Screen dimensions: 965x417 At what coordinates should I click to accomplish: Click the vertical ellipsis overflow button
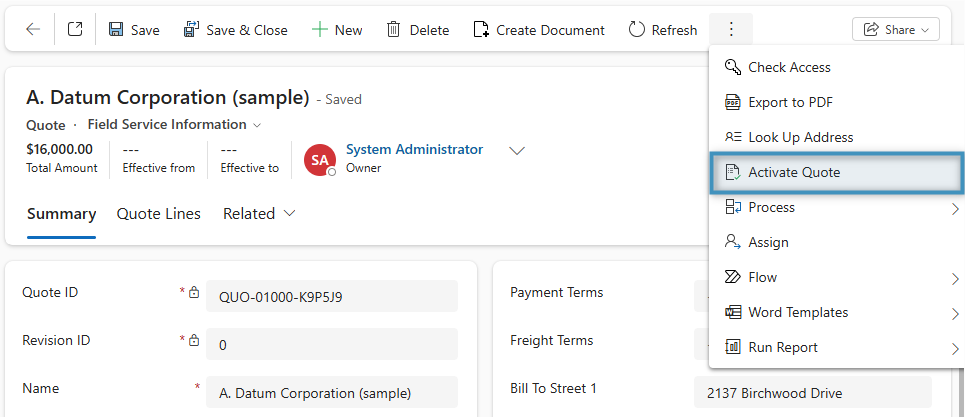click(x=731, y=30)
